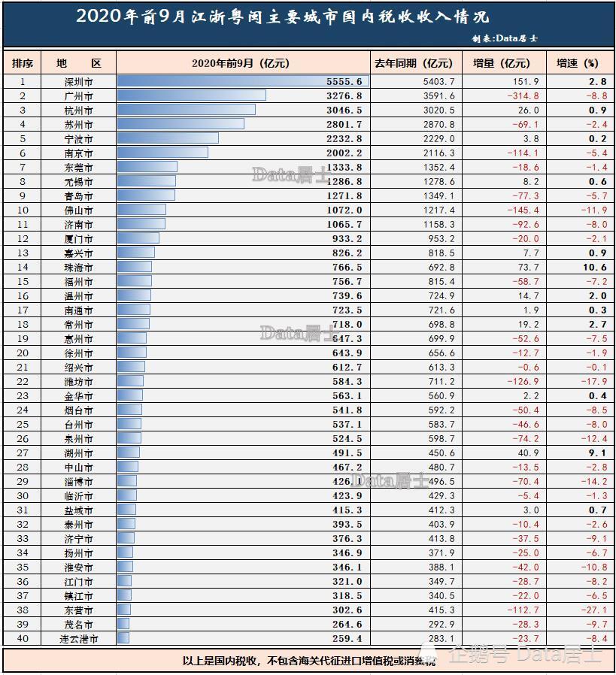Select the 淮安市 cell
The width and height of the screenshot is (616, 675).
click(x=79, y=567)
